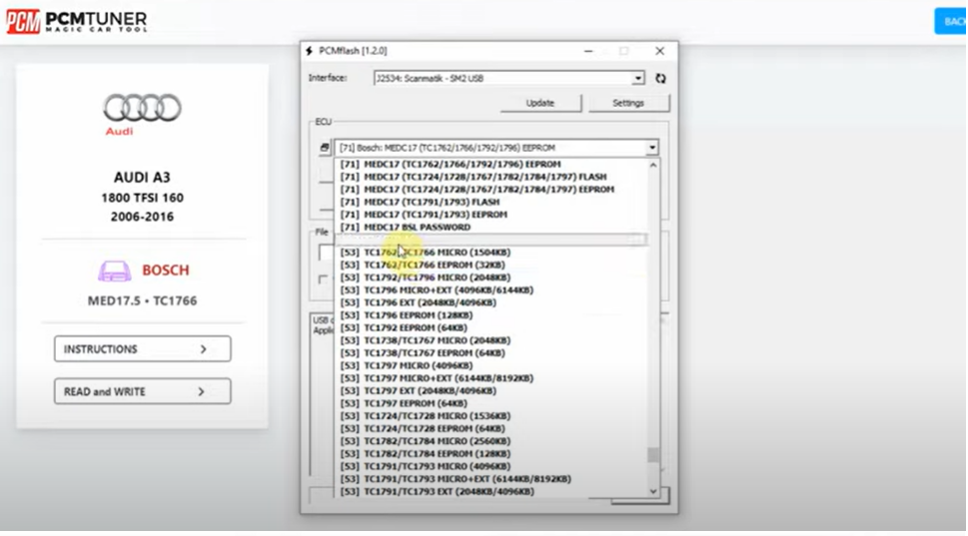The image size is (968, 536).
Task: Select [53] TC1796 EXT (2048KB/4096KB)
Action: tap(491, 303)
